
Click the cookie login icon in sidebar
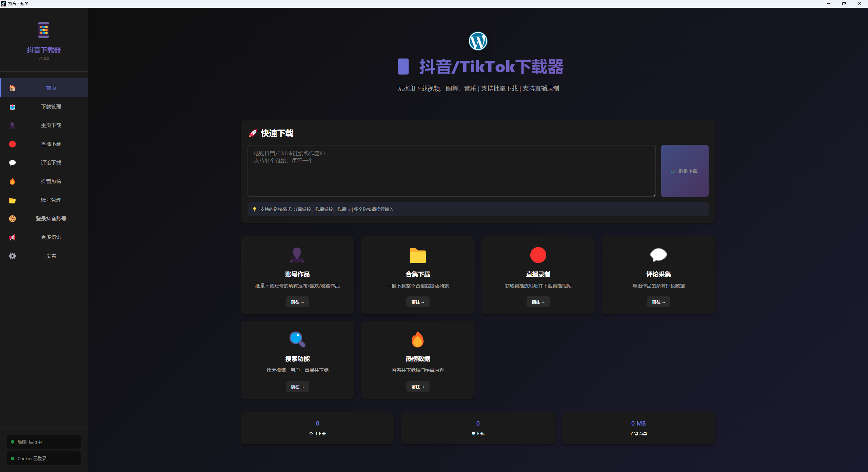click(13, 219)
